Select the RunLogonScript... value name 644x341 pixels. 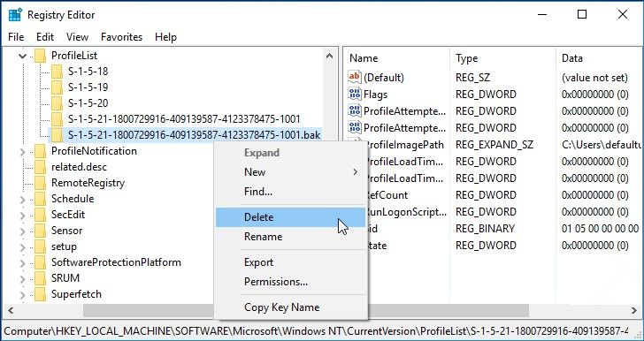(406, 212)
